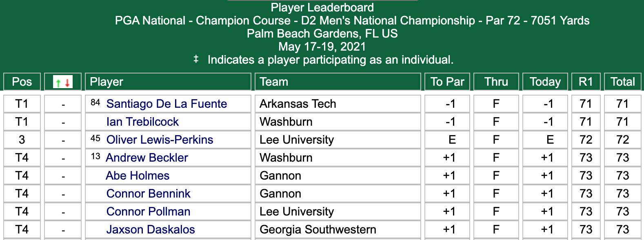Sort by the To Par column
The height and width of the screenshot is (240, 644).
pos(446,82)
